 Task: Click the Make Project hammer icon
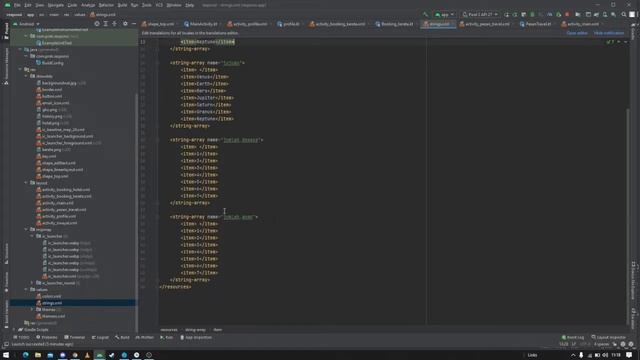tap(426, 14)
